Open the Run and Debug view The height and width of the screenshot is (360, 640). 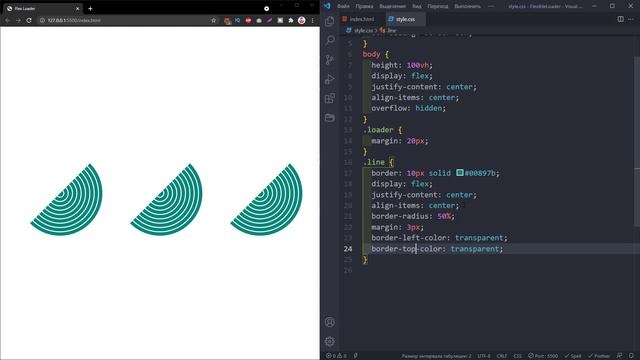[x=330, y=79]
